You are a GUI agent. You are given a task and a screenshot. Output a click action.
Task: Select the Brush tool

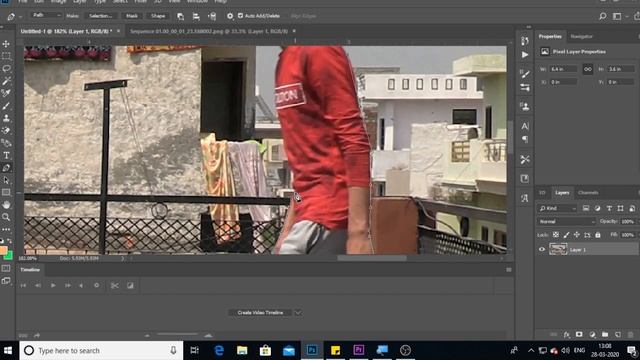[x=6, y=106]
